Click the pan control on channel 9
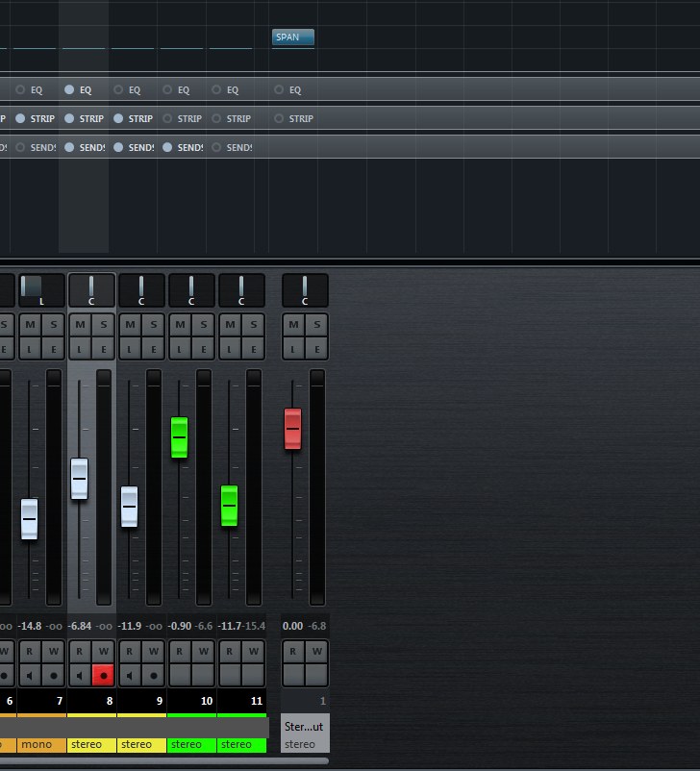The height and width of the screenshot is (771, 700). [x=141, y=290]
